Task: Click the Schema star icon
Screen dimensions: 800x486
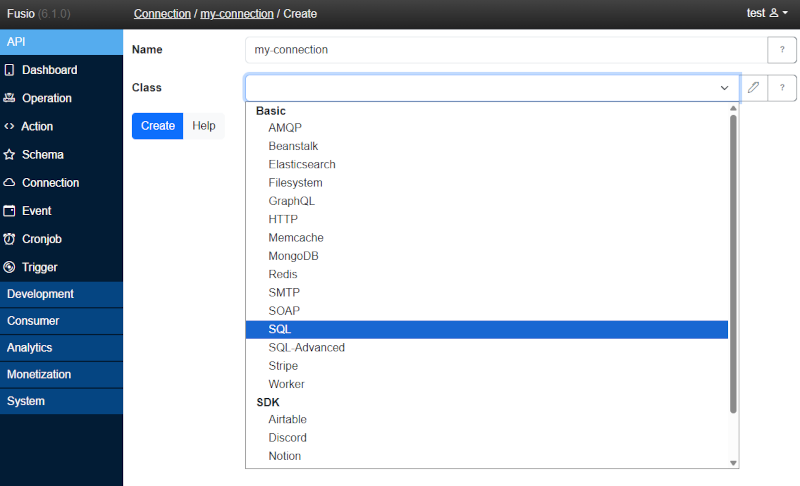Action: pos(10,155)
